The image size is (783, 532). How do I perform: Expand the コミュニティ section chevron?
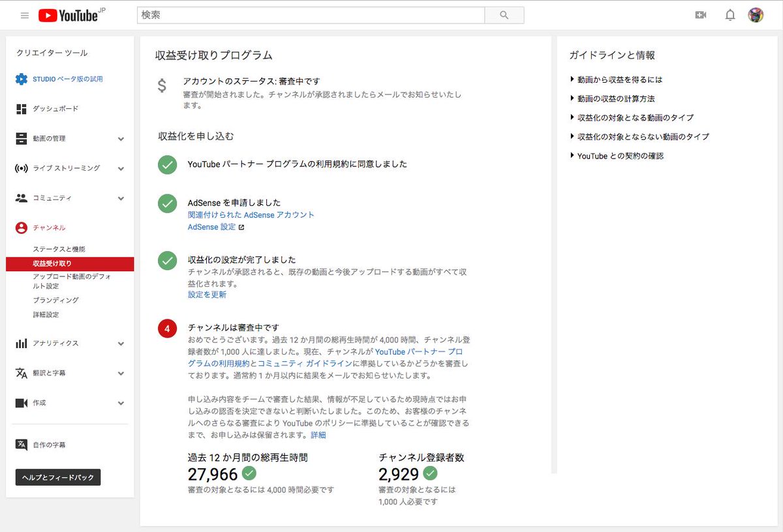click(x=121, y=198)
